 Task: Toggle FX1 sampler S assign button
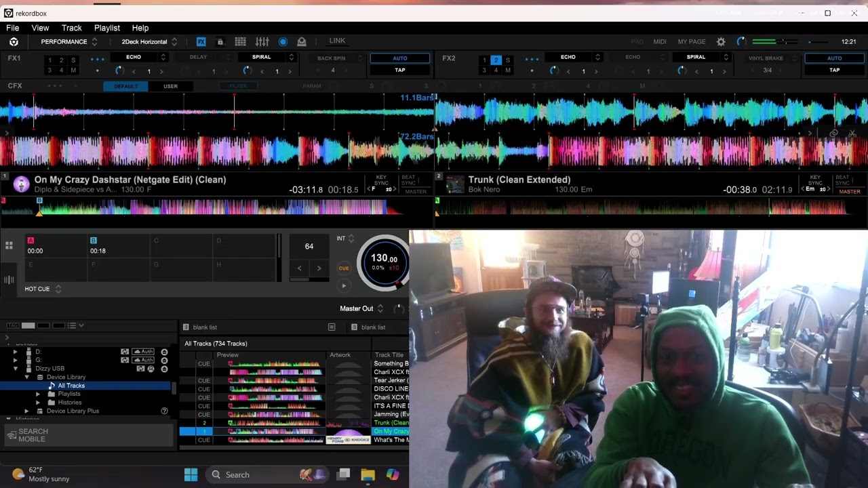click(73, 60)
